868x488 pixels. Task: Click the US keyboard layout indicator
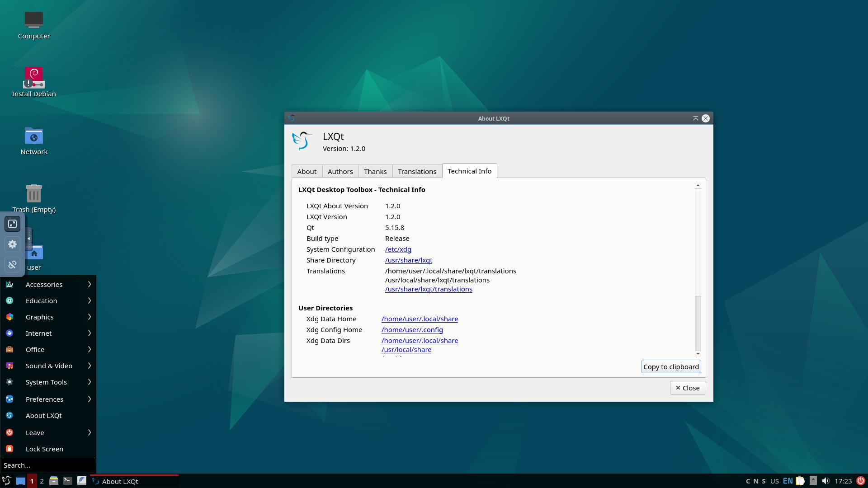(774, 481)
